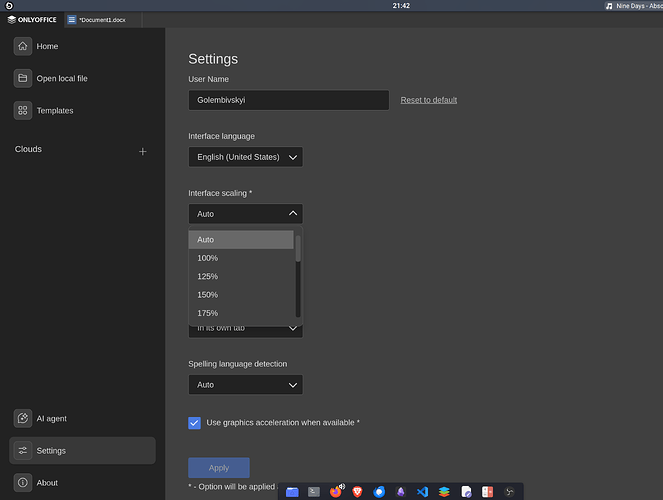Click the music note tray icon
The height and width of the screenshot is (500, 663).
609,6
